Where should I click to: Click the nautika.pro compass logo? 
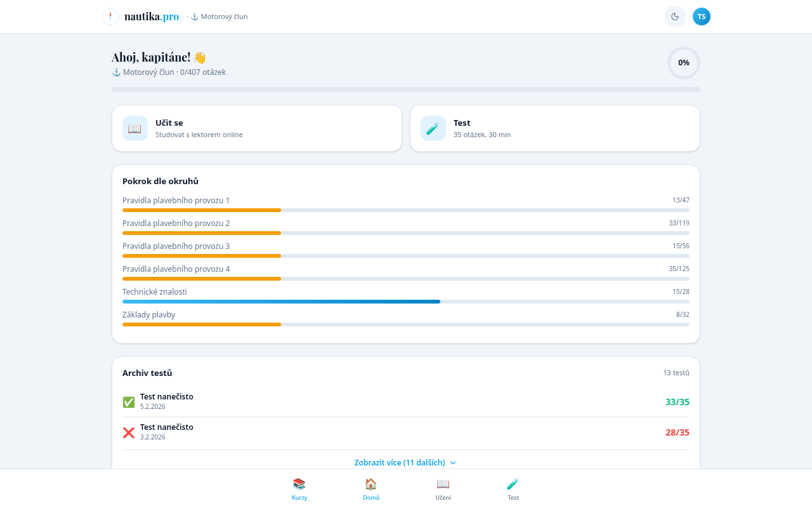click(x=110, y=17)
